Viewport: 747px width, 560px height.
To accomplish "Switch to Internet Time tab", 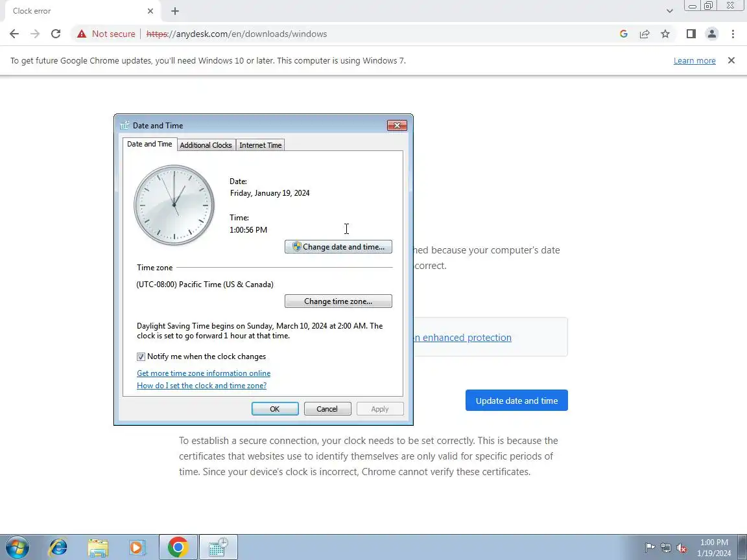I will tap(260, 145).
